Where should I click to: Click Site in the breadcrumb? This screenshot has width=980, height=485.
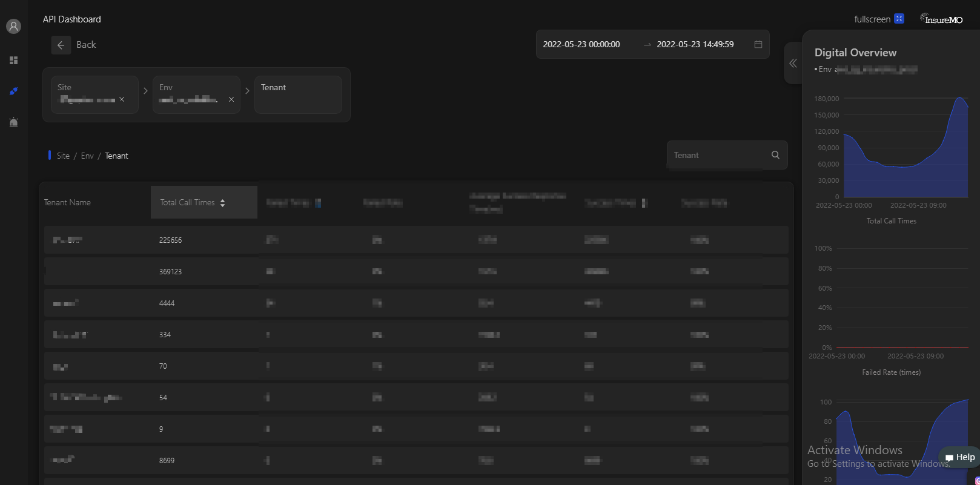(63, 156)
